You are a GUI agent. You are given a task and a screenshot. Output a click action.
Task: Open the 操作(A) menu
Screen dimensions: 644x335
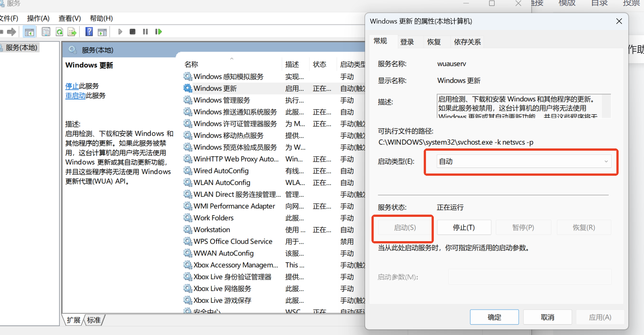coord(38,18)
